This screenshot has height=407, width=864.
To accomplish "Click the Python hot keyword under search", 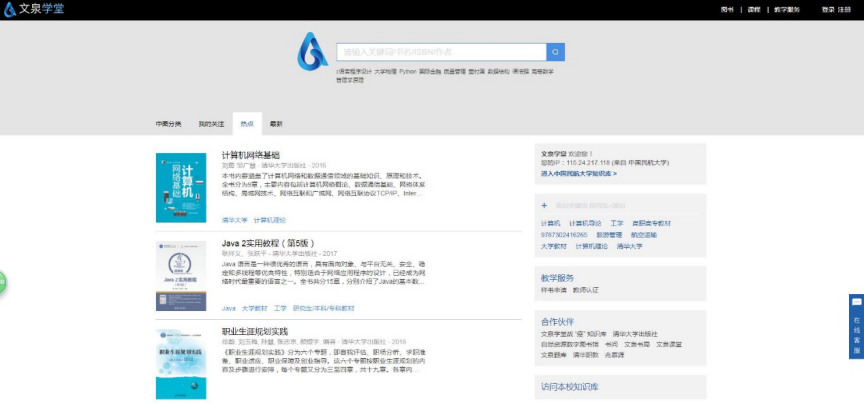I will pos(407,72).
